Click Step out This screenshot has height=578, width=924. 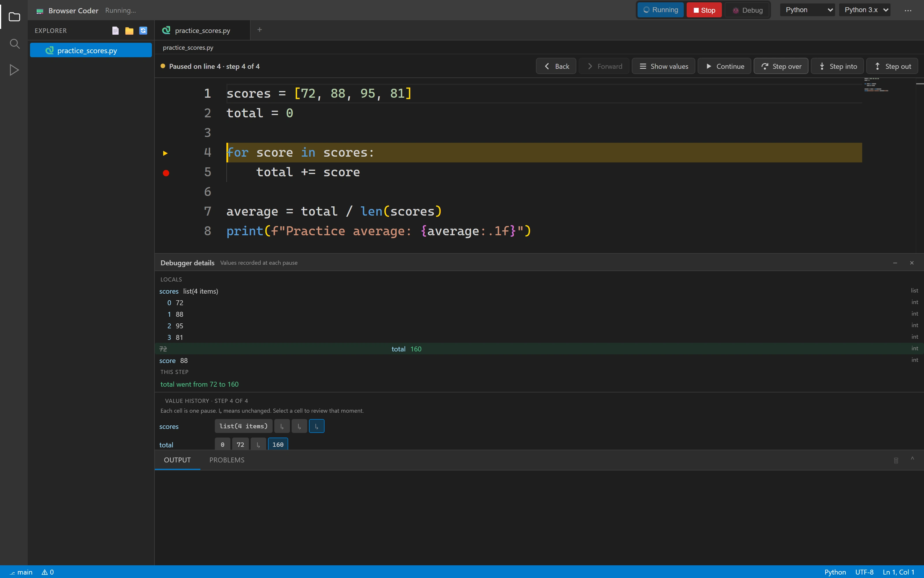[892, 66]
